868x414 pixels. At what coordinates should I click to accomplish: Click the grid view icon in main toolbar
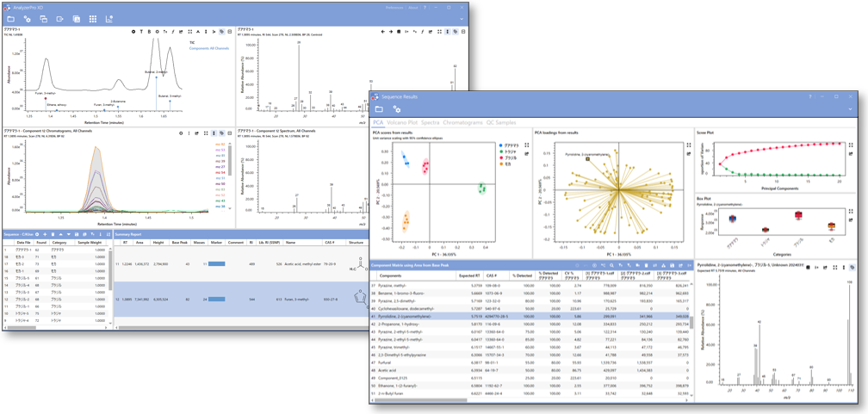point(93,18)
